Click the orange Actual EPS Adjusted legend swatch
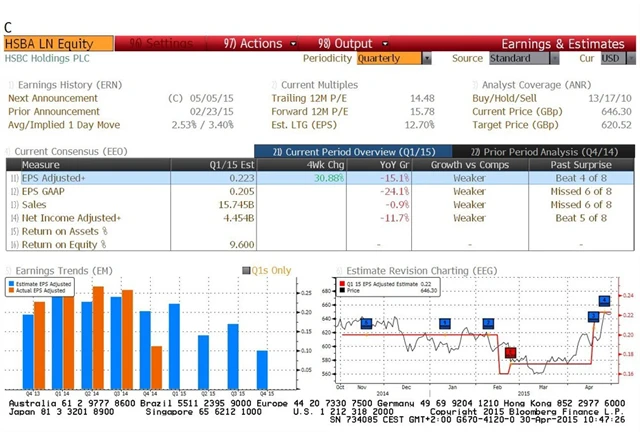Image resolution: width=640 pixels, height=432 pixels. point(14,291)
